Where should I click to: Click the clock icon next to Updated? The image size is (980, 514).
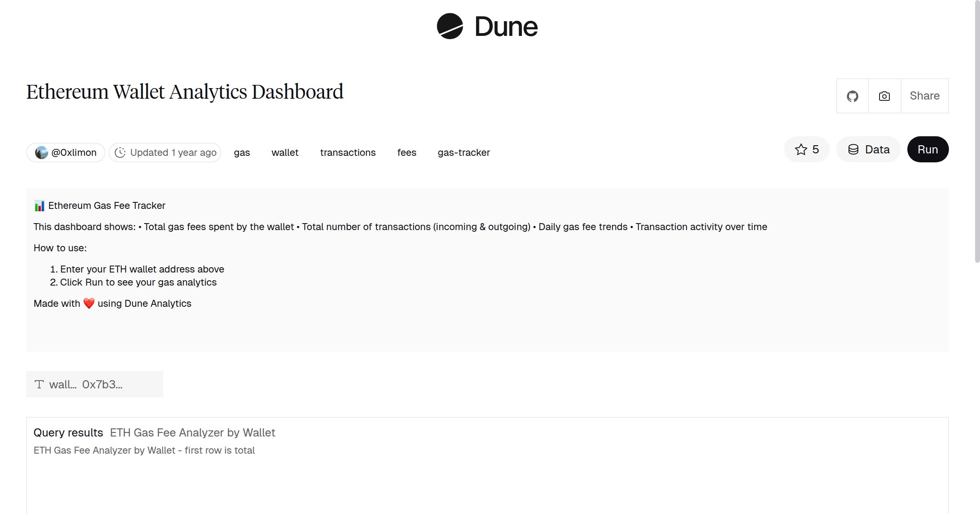(x=120, y=152)
